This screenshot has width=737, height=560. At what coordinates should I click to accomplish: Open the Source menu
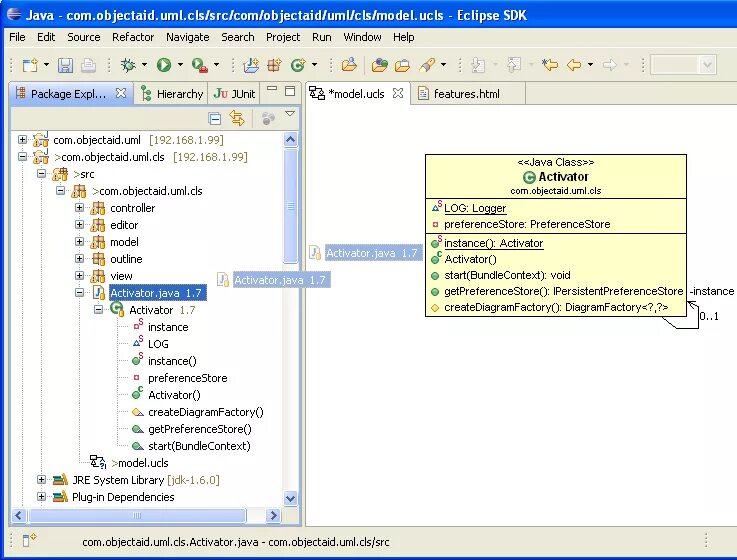(84, 37)
